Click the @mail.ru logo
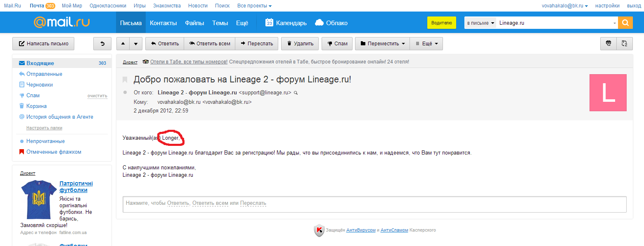644x246 pixels. tap(62, 22)
